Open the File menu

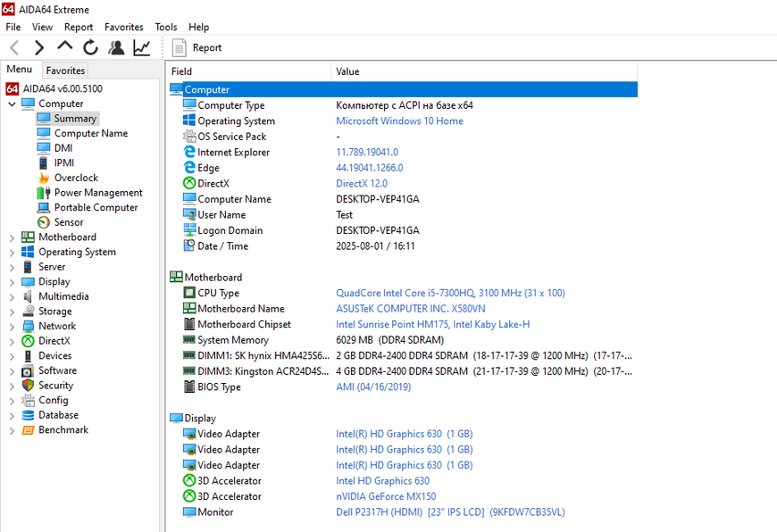tap(13, 27)
